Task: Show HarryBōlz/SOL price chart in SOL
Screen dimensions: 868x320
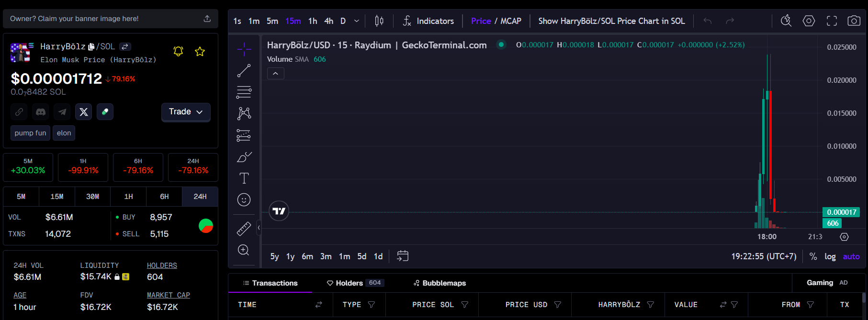Action: click(611, 21)
